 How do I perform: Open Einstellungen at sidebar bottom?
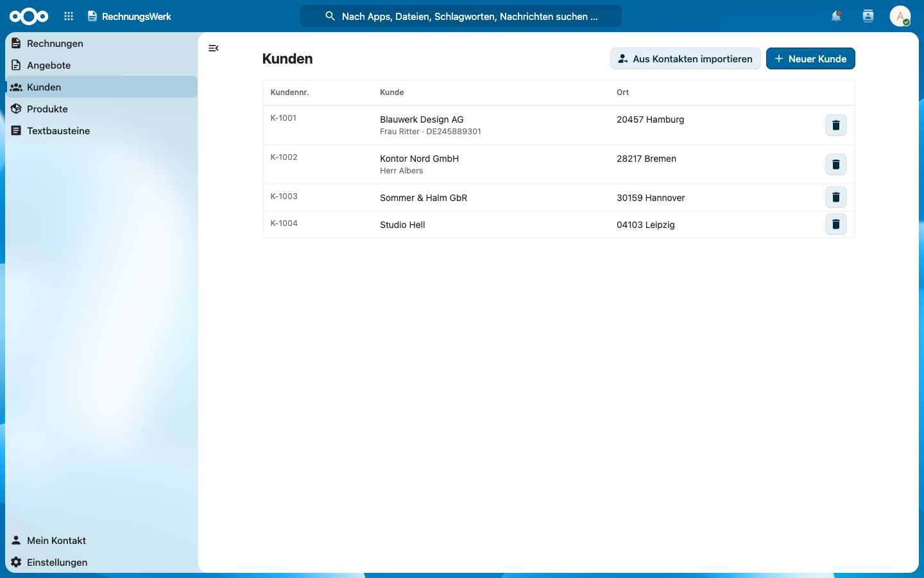point(101,562)
